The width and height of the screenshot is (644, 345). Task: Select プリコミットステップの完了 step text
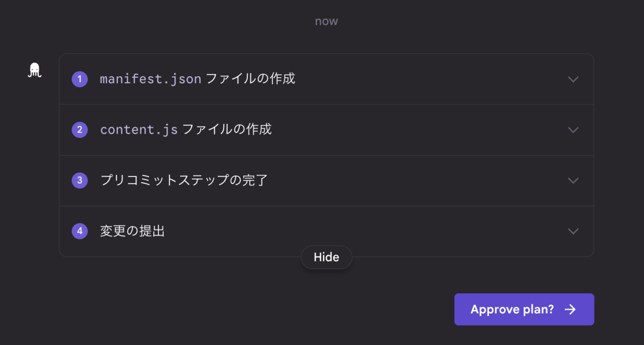point(184,180)
